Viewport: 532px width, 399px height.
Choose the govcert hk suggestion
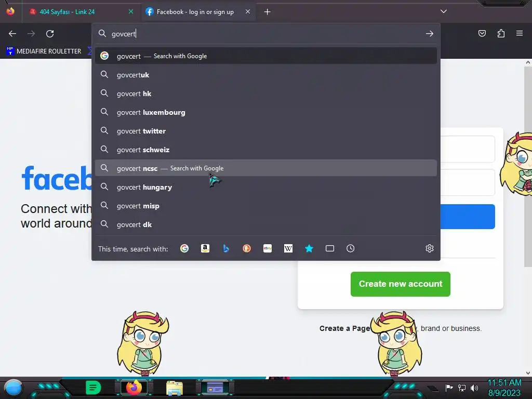pos(266,94)
